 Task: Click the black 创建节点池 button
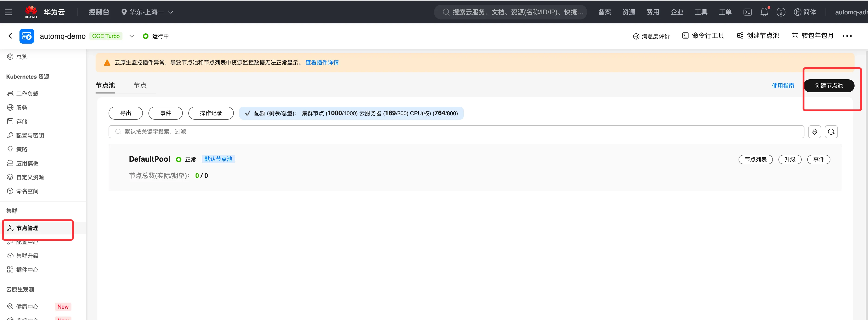click(829, 86)
